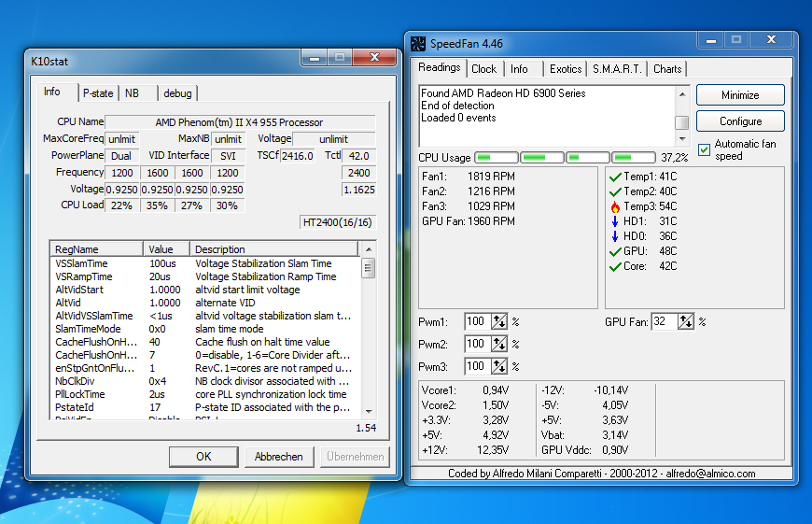Click the TSCf 2416.0 value
Viewport: 812px width, 524px height.
point(297,156)
